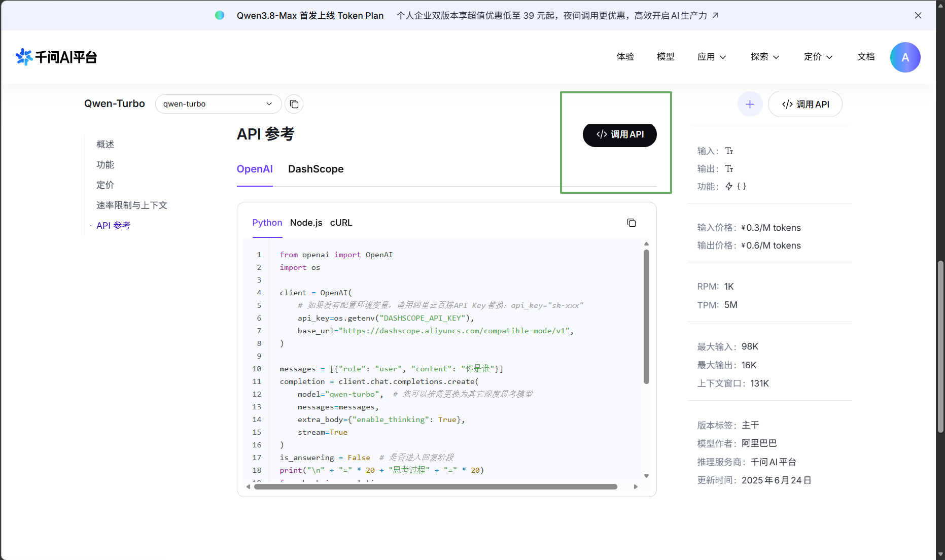Screen dimensions: 945x560
Task: Select the Python code tab
Action: (x=267, y=223)
